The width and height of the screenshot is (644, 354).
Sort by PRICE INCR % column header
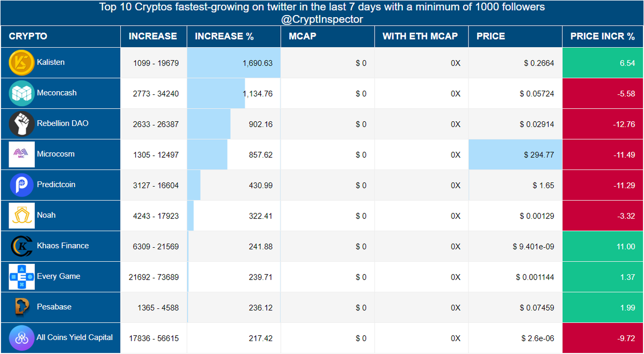click(x=603, y=36)
